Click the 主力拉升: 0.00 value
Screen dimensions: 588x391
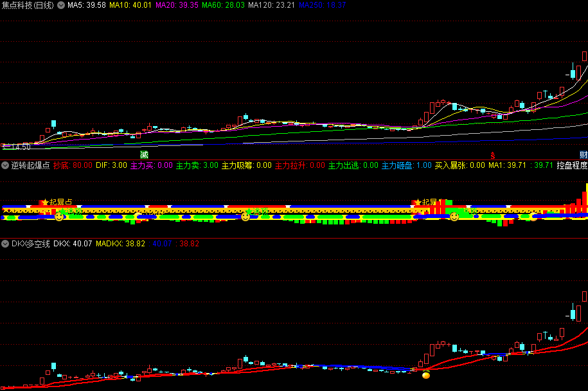(x=300, y=165)
